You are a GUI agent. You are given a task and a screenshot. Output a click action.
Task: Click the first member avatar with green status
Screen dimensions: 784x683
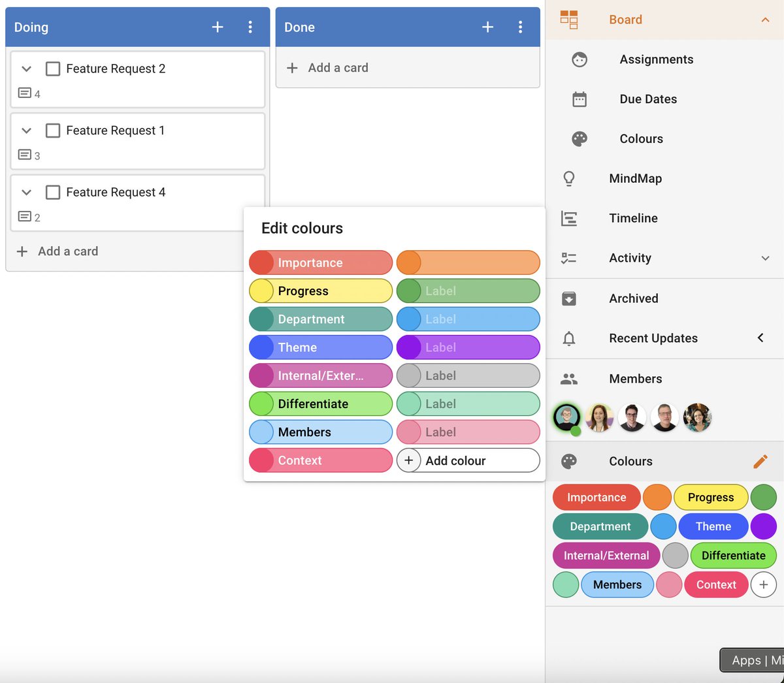pyautogui.click(x=566, y=417)
